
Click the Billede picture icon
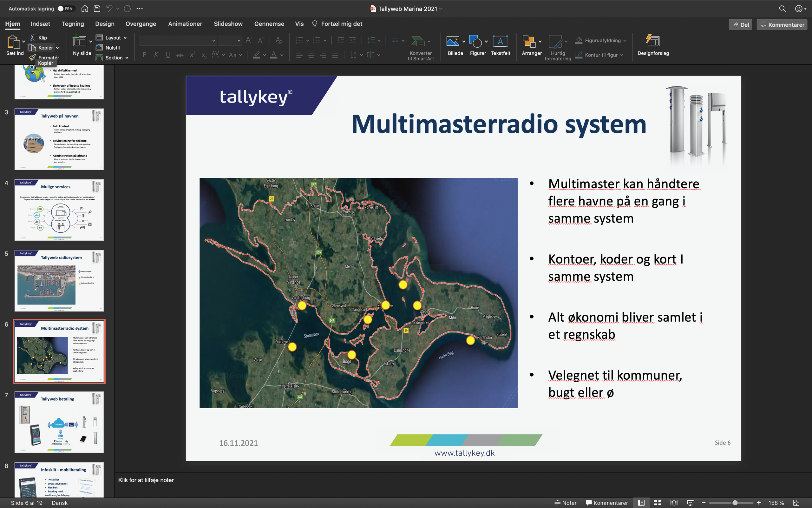pos(453,41)
